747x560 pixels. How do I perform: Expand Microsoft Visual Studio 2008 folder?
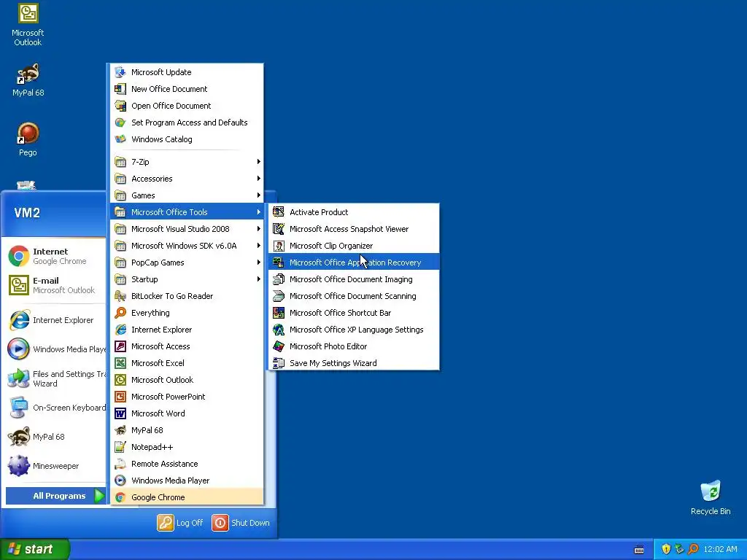[187, 229]
